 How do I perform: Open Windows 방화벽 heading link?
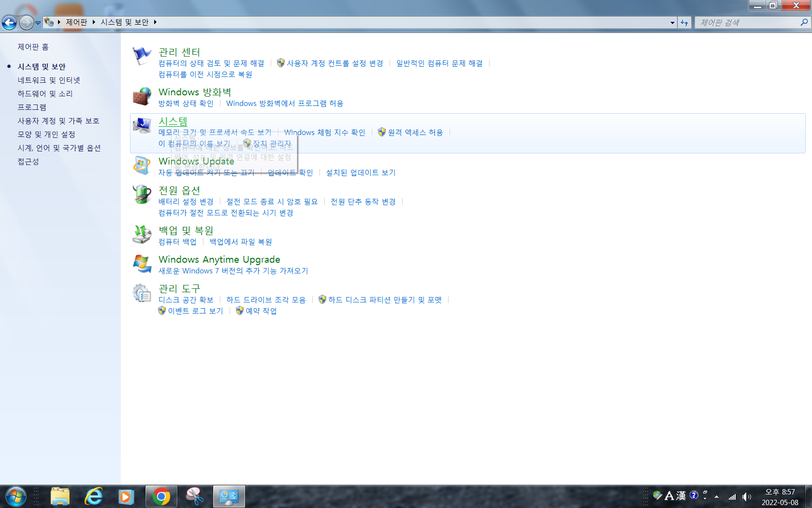click(x=195, y=92)
